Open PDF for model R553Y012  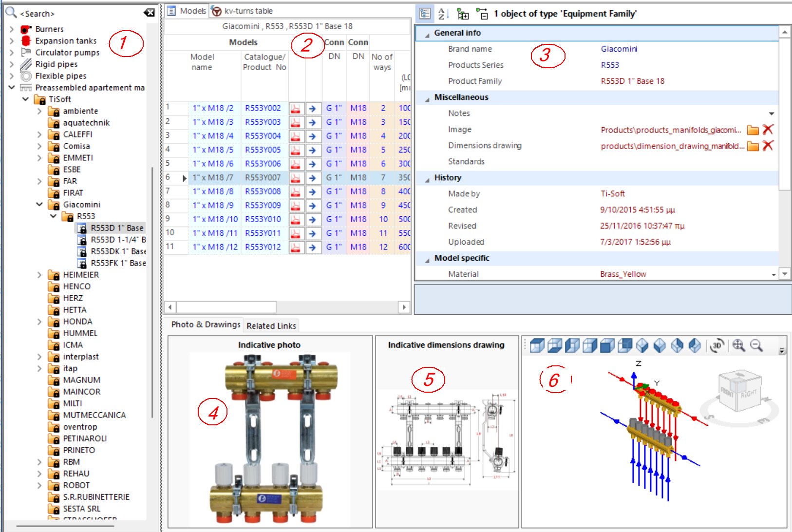[x=296, y=247]
